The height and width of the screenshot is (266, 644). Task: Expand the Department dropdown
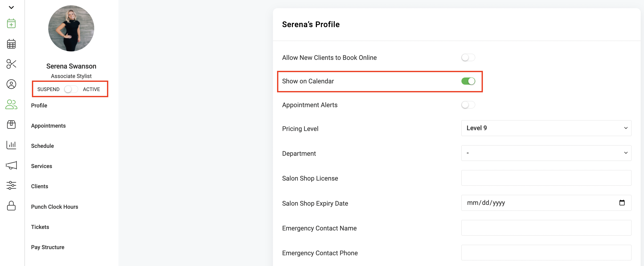546,153
